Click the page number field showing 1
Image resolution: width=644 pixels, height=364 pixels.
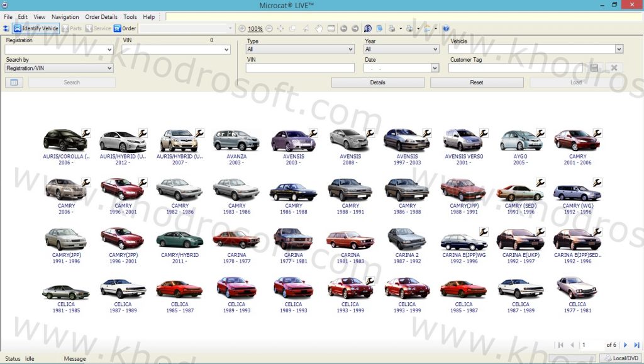591,344
